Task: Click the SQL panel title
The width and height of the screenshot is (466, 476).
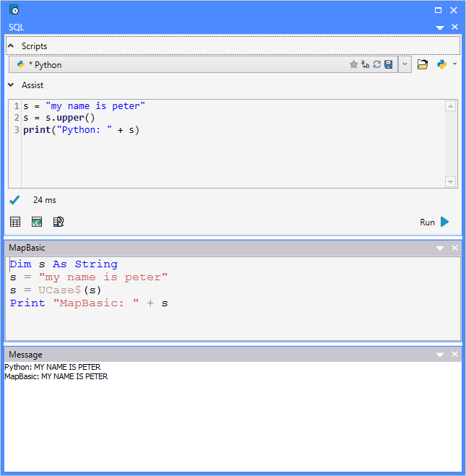Action: click(17, 27)
